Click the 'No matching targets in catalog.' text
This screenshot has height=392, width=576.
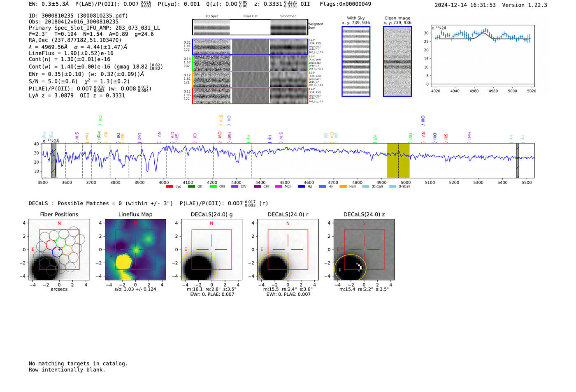click(x=78, y=364)
